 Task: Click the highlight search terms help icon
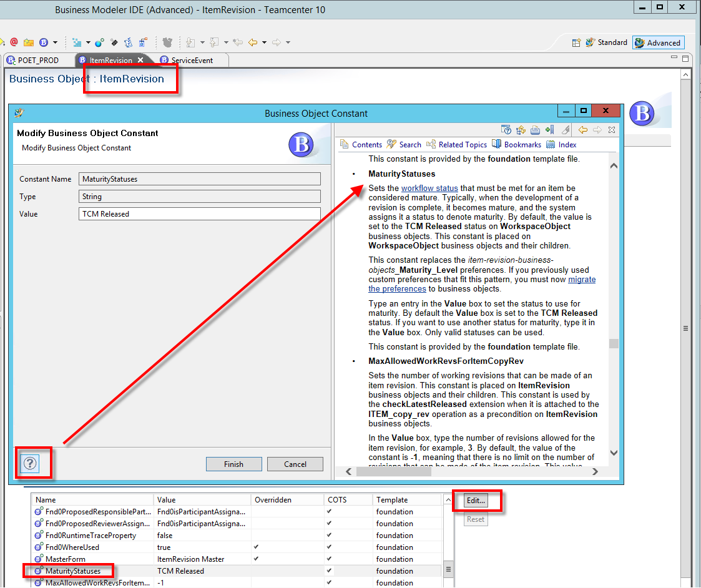566,130
